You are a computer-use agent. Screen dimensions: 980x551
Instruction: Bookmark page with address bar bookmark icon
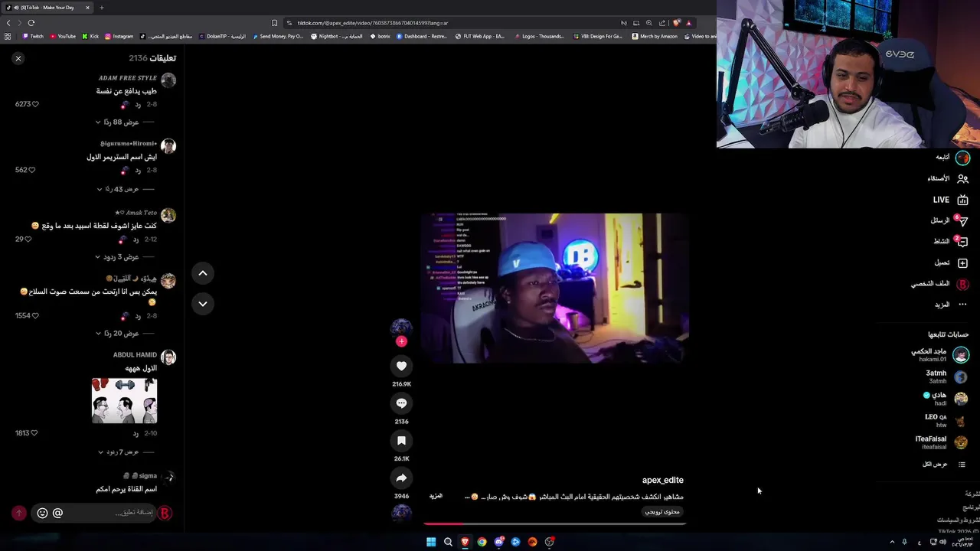(275, 23)
